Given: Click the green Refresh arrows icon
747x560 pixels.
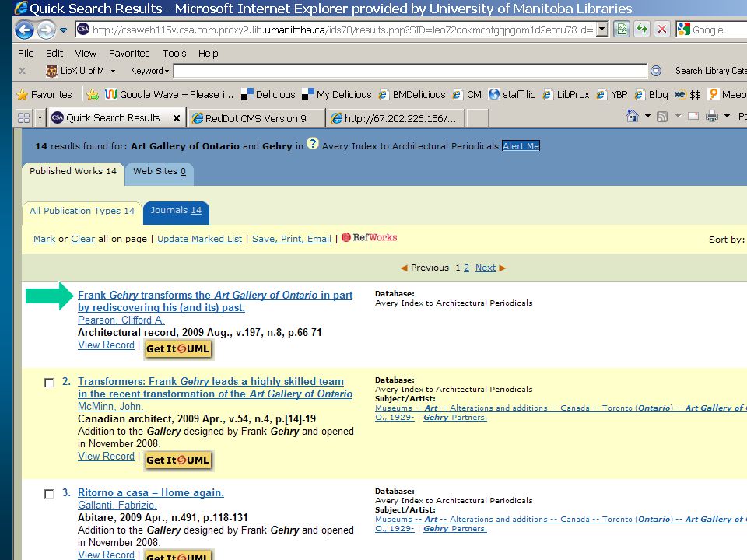Looking at the screenshot, I should 642,30.
